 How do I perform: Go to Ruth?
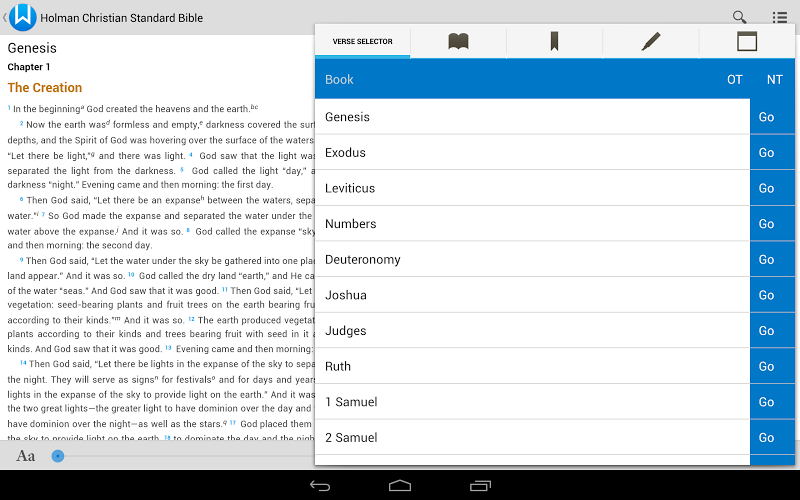pos(772,366)
